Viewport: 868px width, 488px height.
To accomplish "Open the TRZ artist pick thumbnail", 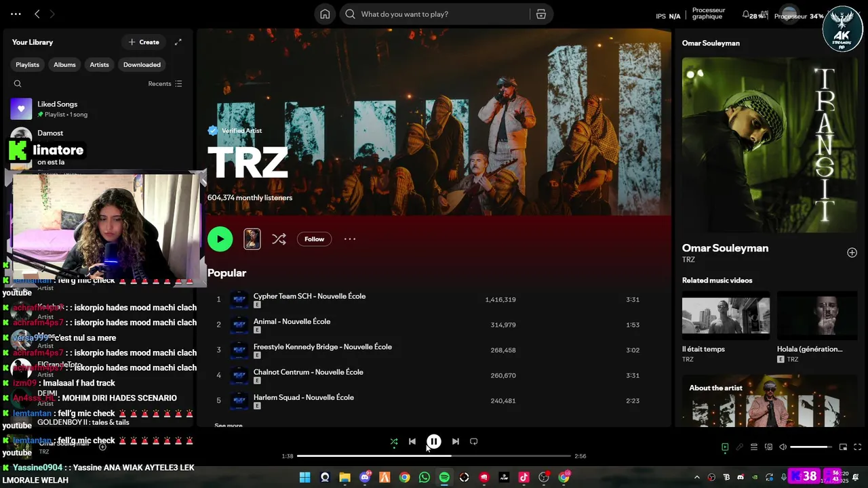I will click(252, 239).
